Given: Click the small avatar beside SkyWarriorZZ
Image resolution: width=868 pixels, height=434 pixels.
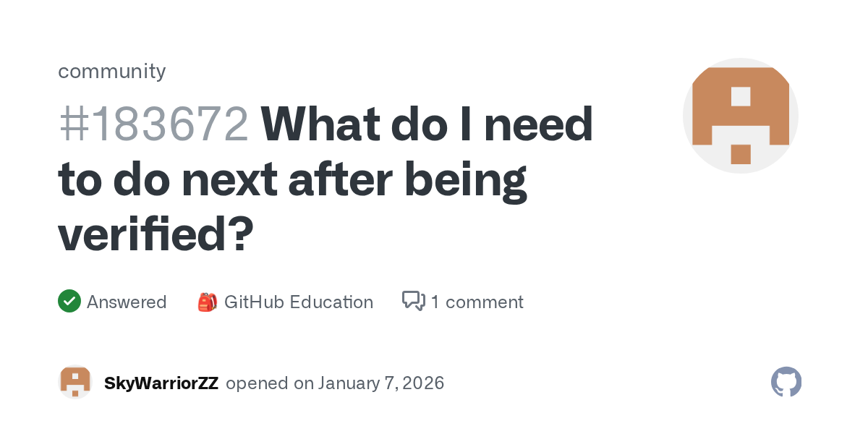Looking at the screenshot, I should click(75, 382).
